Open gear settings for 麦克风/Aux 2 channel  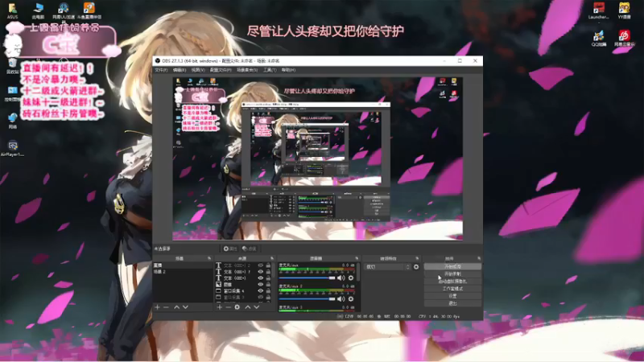(351, 298)
